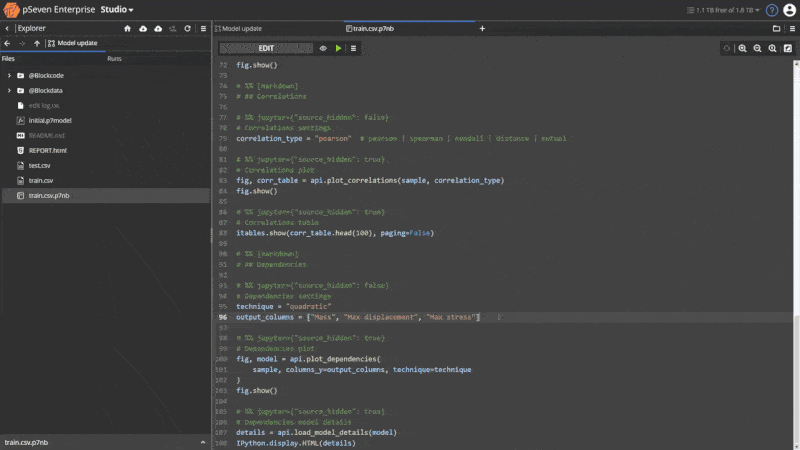Click the api.load_model_details code line
The width and height of the screenshot is (800, 450).
pos(316,432)
